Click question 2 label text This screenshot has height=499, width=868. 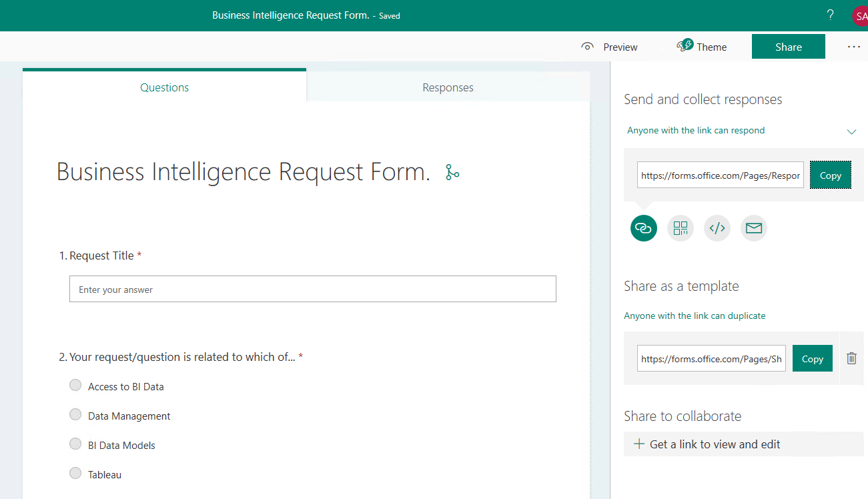pyautogui.click(x=181, y=357)
